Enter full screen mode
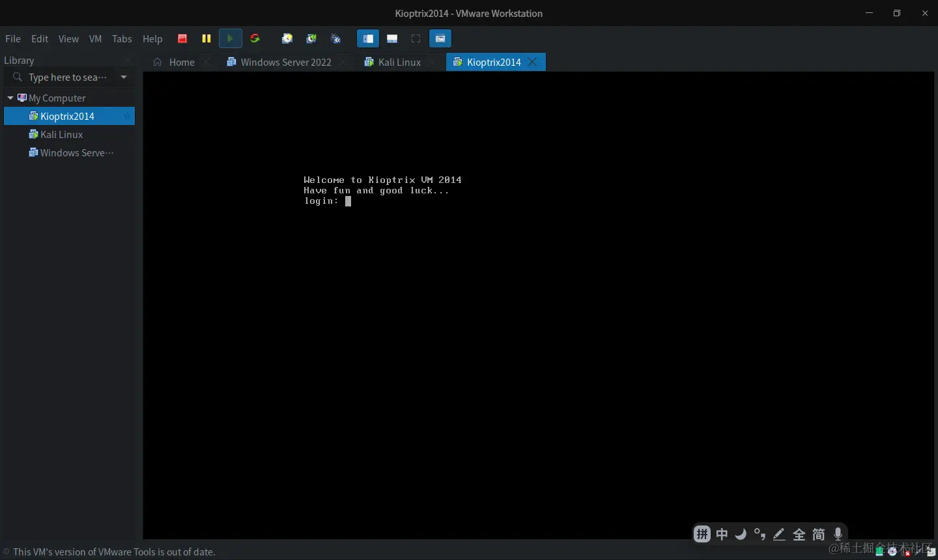938x560 pixels. click(416, 38)
